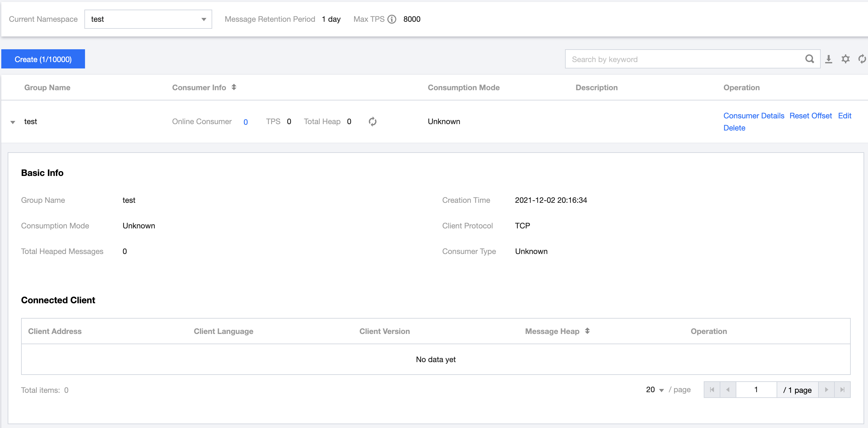Click the Max TPS info icon
The width and height of the screenshot is (868, 428).
point(391,19)
